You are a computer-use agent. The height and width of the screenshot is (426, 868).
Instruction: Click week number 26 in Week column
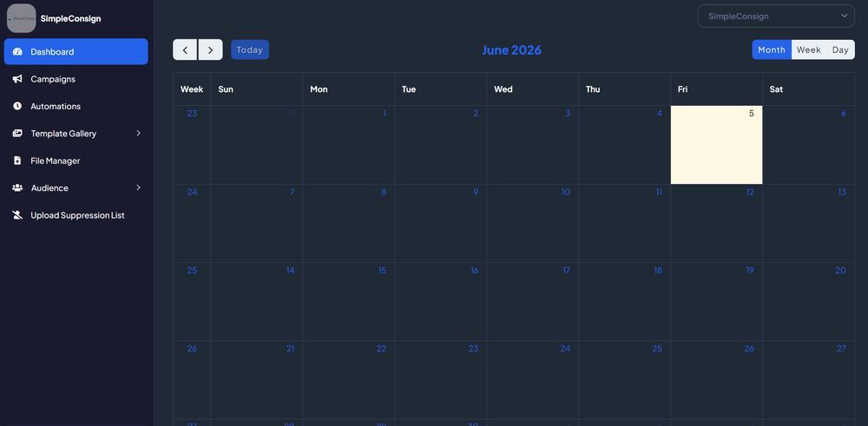pyautogui.click(x=192, y=349)
